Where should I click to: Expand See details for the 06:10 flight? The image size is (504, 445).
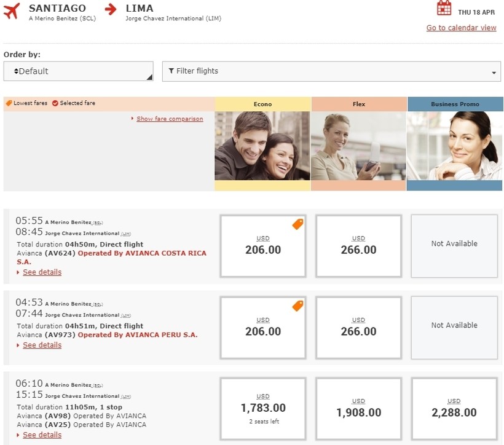(x=42, y=435)
